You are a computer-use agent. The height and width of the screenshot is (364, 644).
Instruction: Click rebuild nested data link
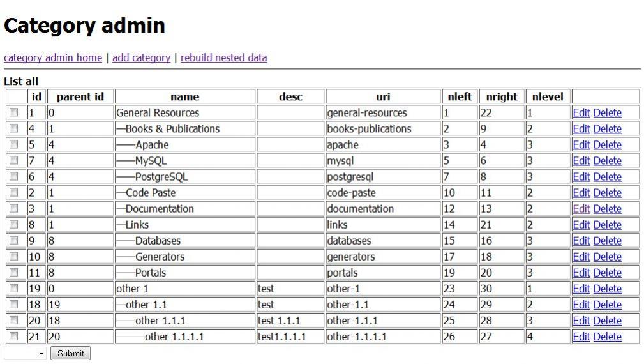pyautogui.click(x=223, y=57)
